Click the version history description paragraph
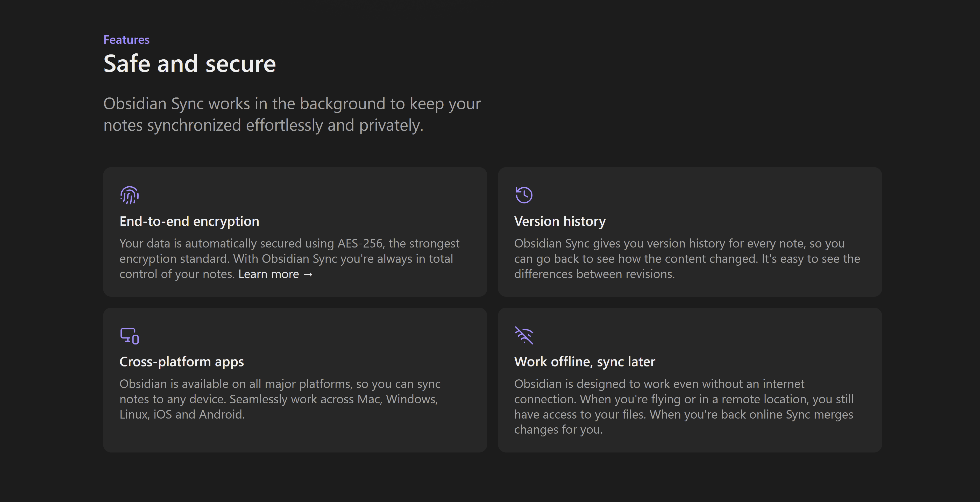Image resolution: width=980 pixels, height=502 pixels. (x=687, y=258)
